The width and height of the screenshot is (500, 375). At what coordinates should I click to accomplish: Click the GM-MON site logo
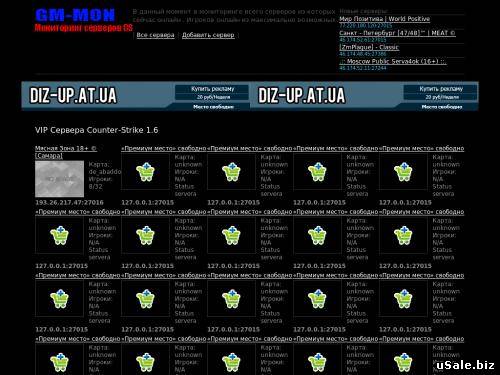75,15
